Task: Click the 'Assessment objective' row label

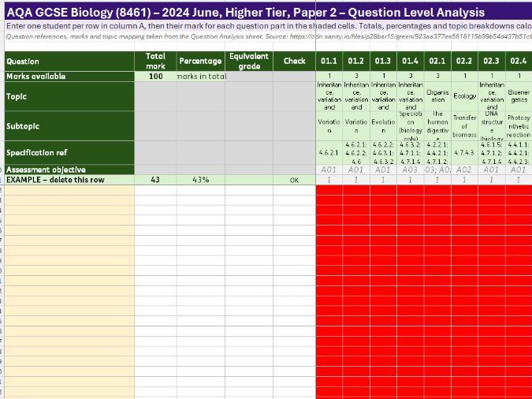Action: tap(69, 170)
